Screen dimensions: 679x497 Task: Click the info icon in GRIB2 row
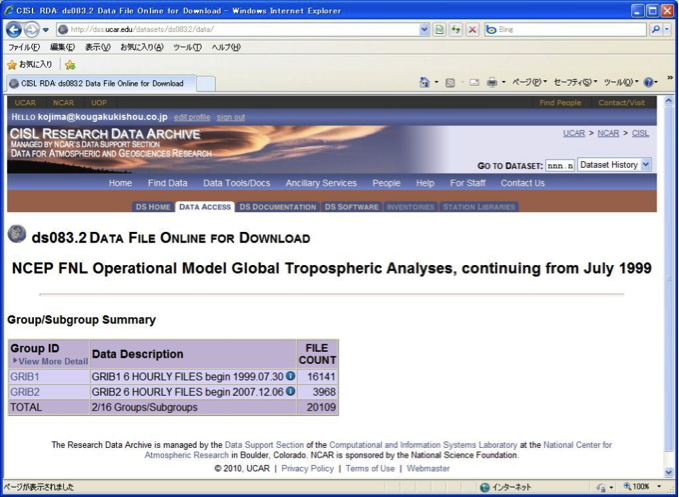coord(290,391)
